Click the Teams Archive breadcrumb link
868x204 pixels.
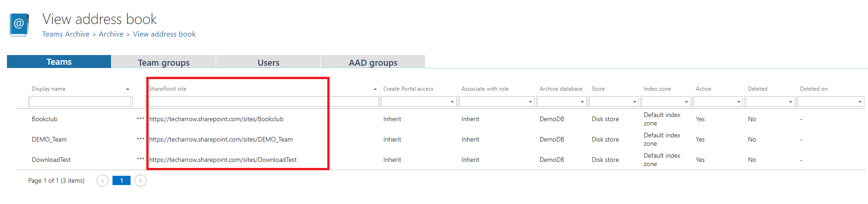[x=66, y=34]
